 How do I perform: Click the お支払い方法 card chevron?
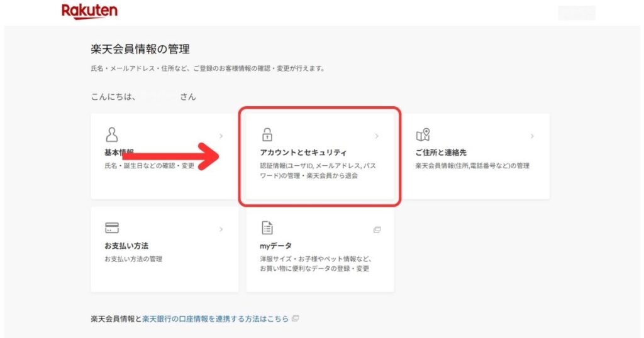tap(221, 229)
